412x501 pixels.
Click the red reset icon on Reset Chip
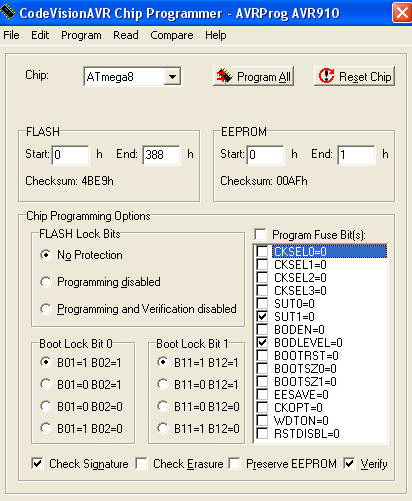click(x=326, y=76)
